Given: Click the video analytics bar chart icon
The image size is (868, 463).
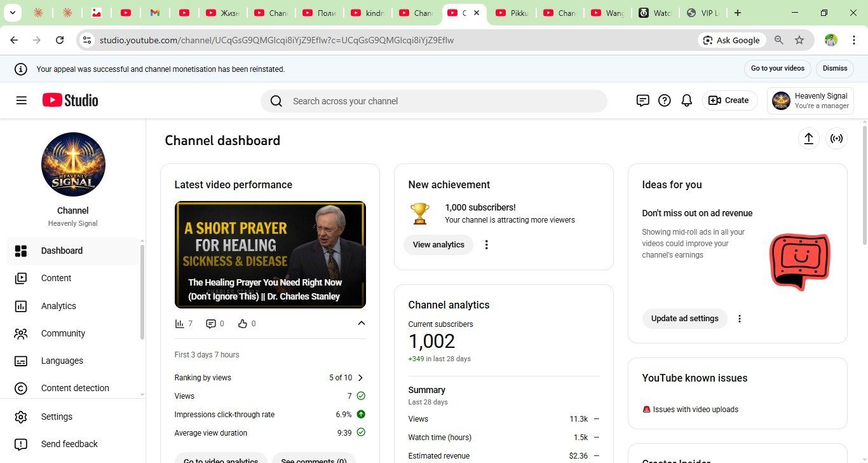Looking at the screenshot, I should click(180, 324).
